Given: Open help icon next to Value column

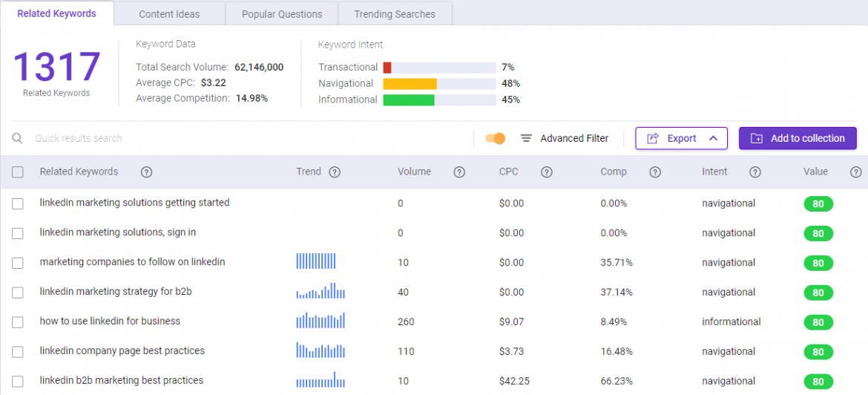Looking at the screenshot, I should tap(855, 172).
